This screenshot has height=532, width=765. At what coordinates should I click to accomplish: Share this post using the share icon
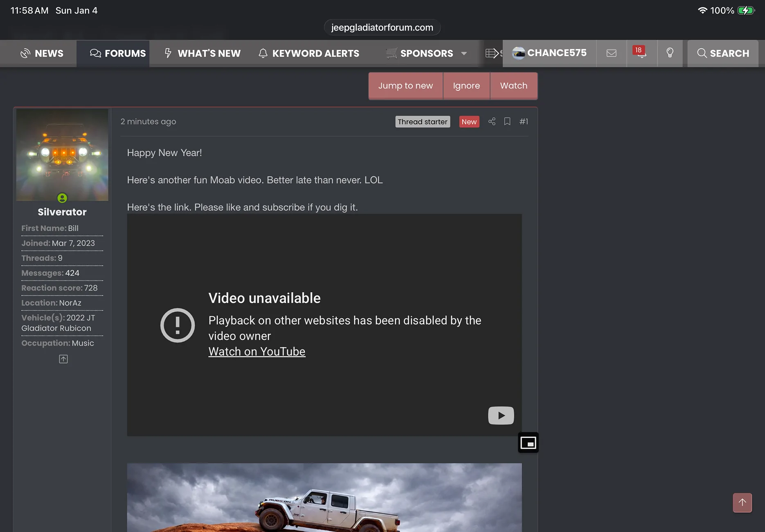pos(492,122)
